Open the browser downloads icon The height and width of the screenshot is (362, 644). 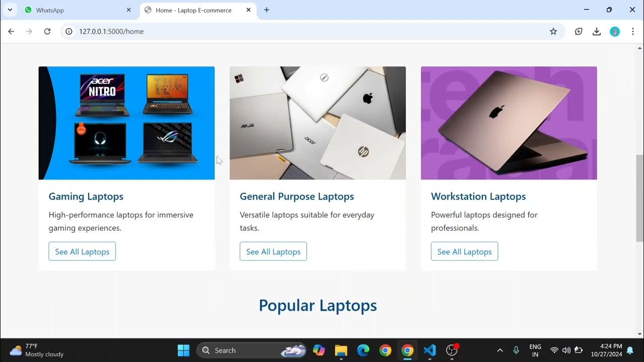(597, 31)
